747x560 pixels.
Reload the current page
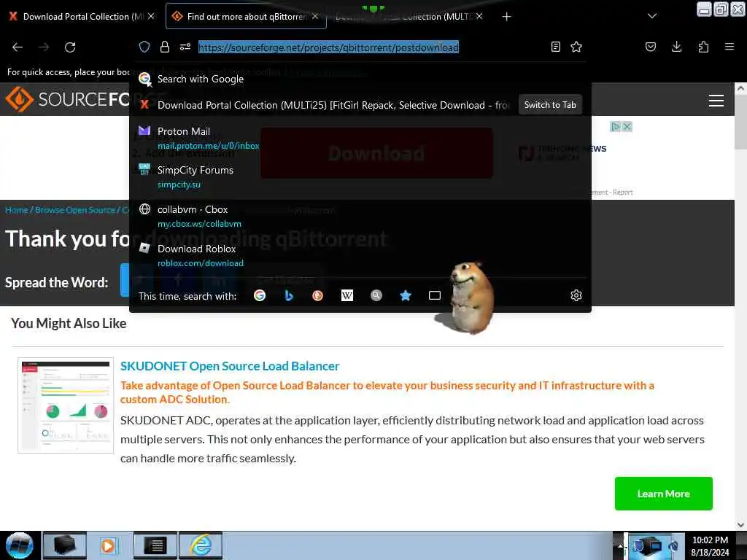pyautogui.click(x=70, y=47)
